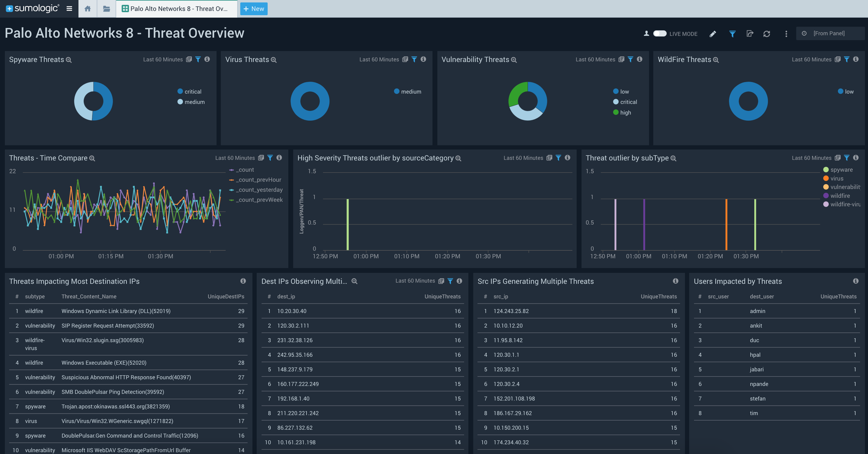This screenshot has height=454, width=868.
Task: Select source IP 124.243.25.82 row
Action: [578, 311]
